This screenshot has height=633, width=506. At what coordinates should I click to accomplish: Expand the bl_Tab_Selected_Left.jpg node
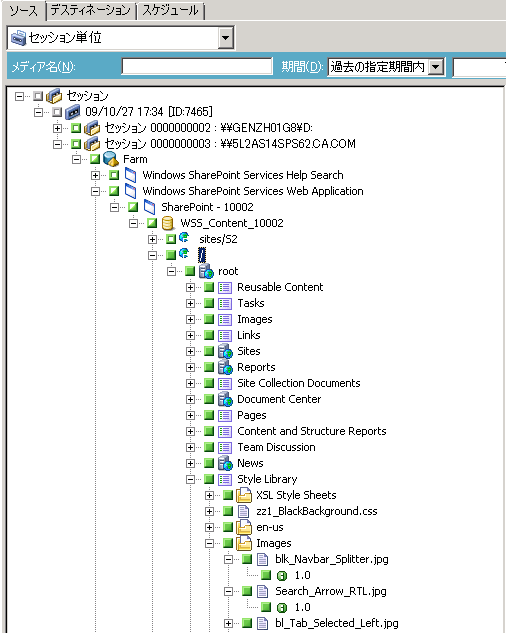[228, 624]
